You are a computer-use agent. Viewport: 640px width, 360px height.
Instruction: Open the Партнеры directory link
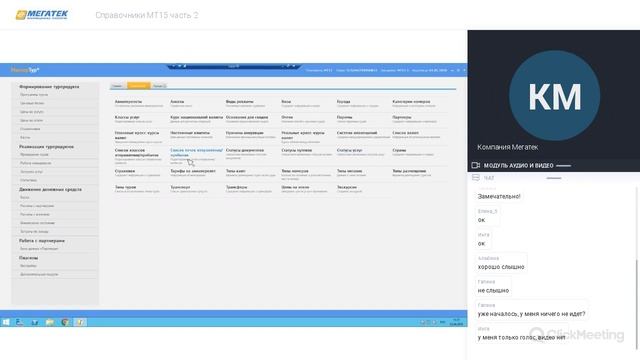click(402, 118)
